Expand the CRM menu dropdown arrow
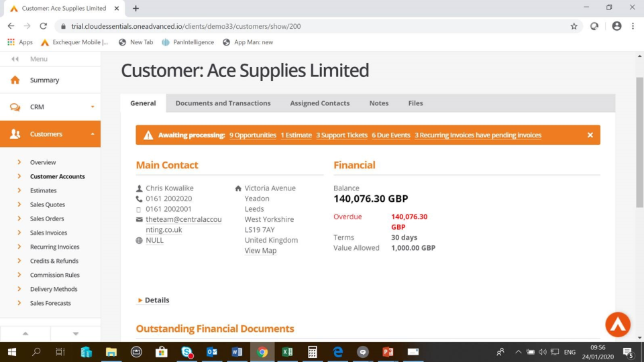The width and height of the screenshot is (644, 362). tap(93, 107)
